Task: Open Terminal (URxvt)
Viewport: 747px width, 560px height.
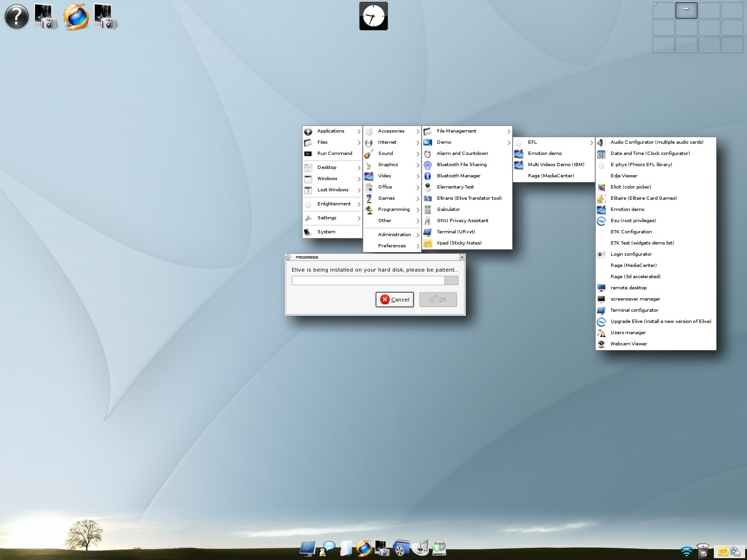Action: (x=467, y=232)
